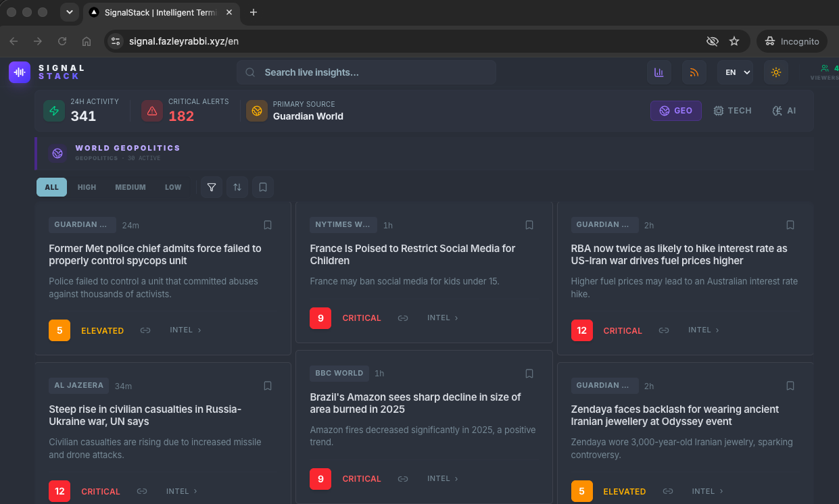Click the browser back arrow
The height and width of the screenshot is (504, 839).
click(x=14, y=41)
